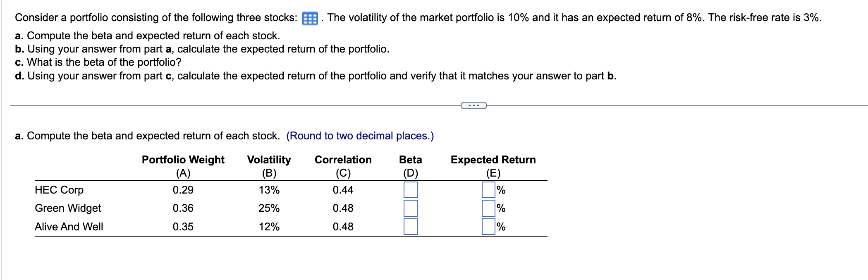Click the Green Widget beta input box
The height and width of the screenshot is (280, 868).
[x=410, y=208]
